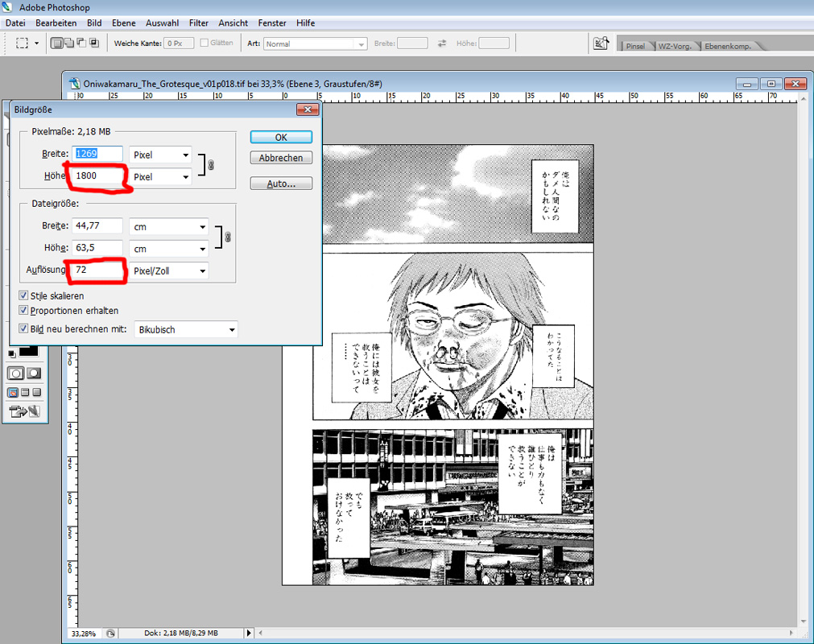Click the status bar preview icon near zoom
Screen dimensions: 814x644
click(x=110, y=633)
